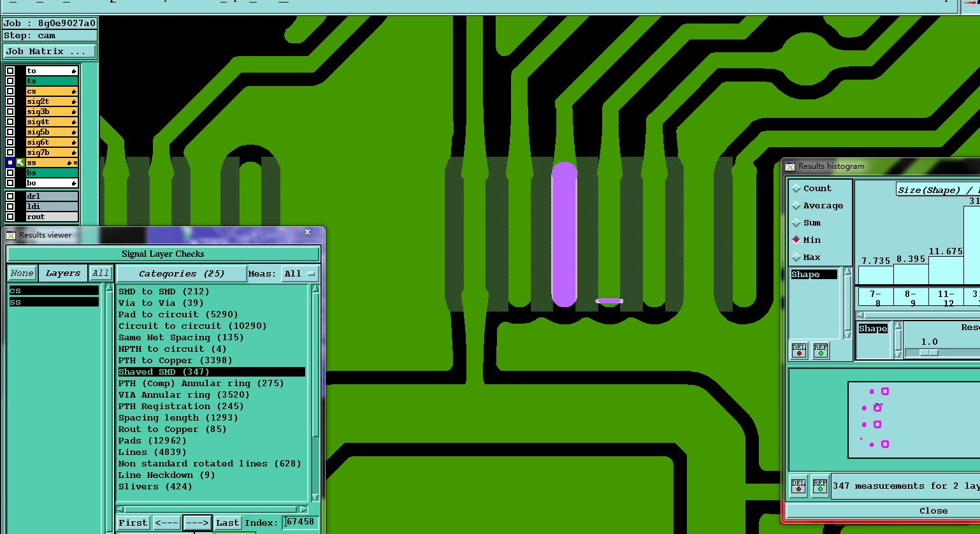The width and height of the screenshot is (980, 534).
Task: Toggle display checkbox for drl layer
Action: pyautogui.click(x=10, y=196)
